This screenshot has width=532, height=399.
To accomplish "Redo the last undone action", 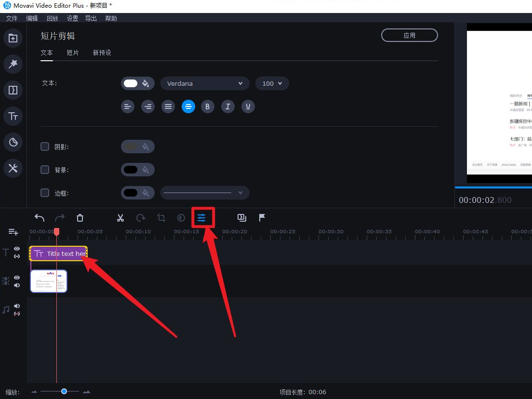I will point(60,218).
